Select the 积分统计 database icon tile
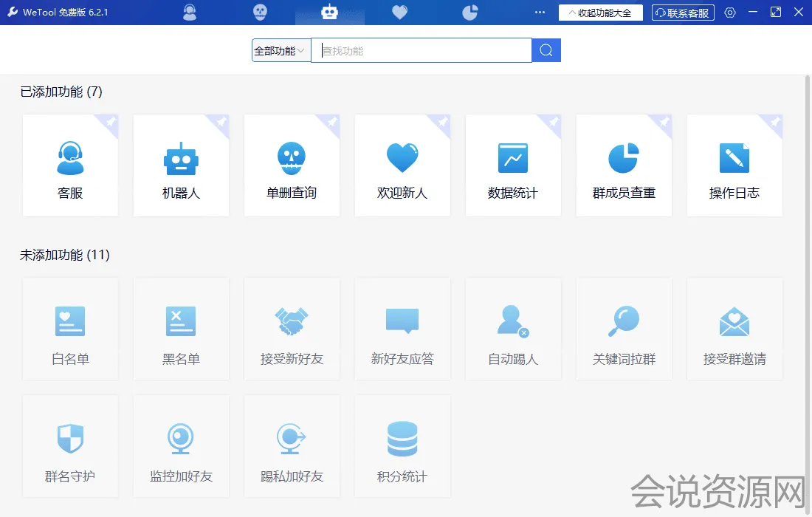Image resolution: width=812 pixels, height=517 pixels. point(402,446)
